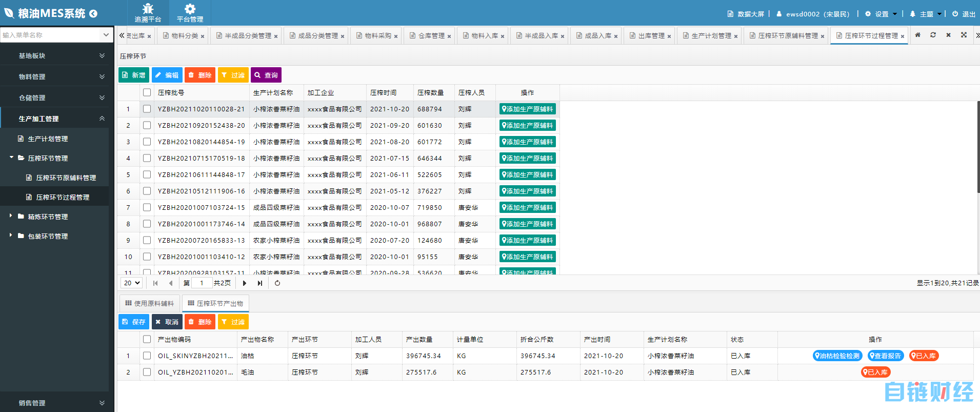Screen dimensions: 980x412
Task: Click the green 新增 button
Action: pos(134,75)
